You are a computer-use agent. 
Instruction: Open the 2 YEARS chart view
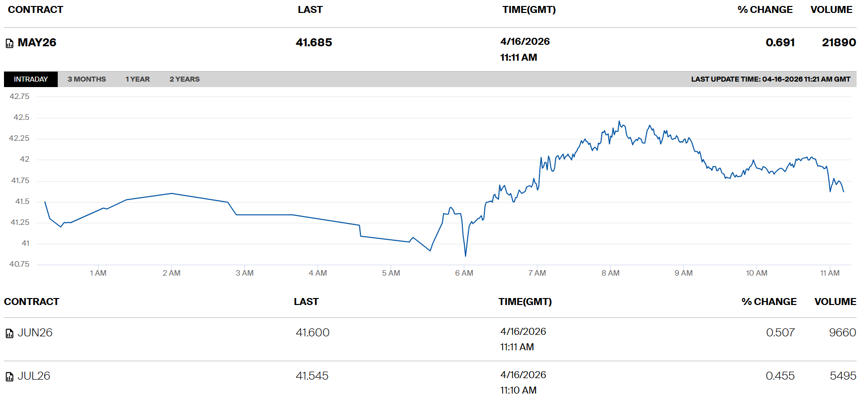click(184, 79)
